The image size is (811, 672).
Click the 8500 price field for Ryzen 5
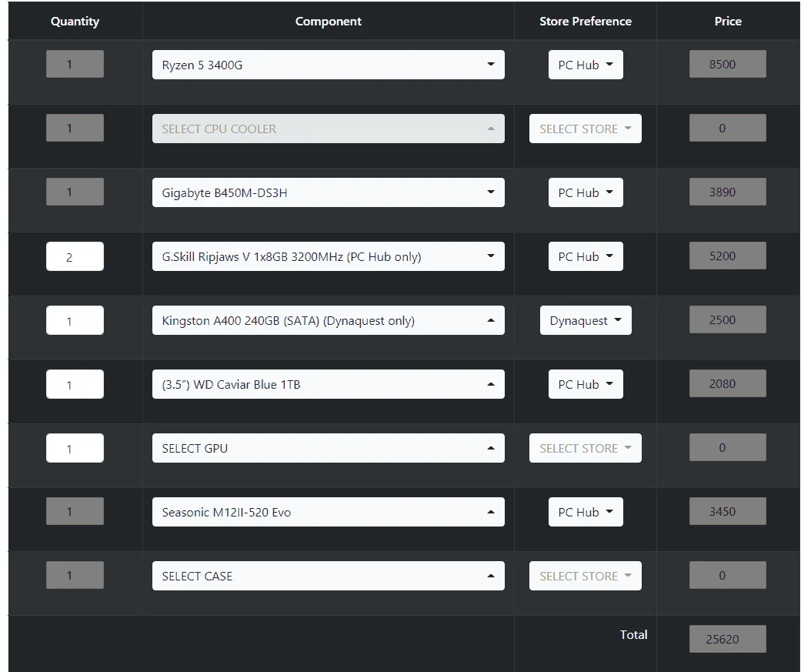coord(727,64)
